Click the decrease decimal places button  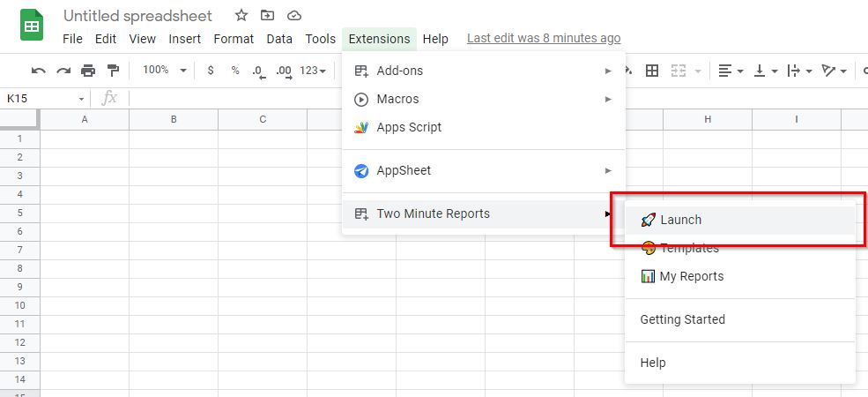258,71
